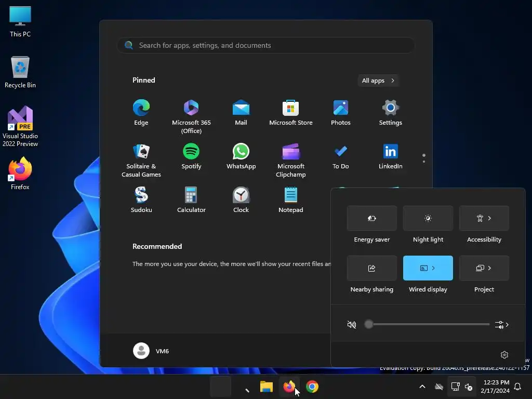Open notifications bell in taskbar
Image resolution: width=532 pixels, height=399 pixels.
[518, 387]
